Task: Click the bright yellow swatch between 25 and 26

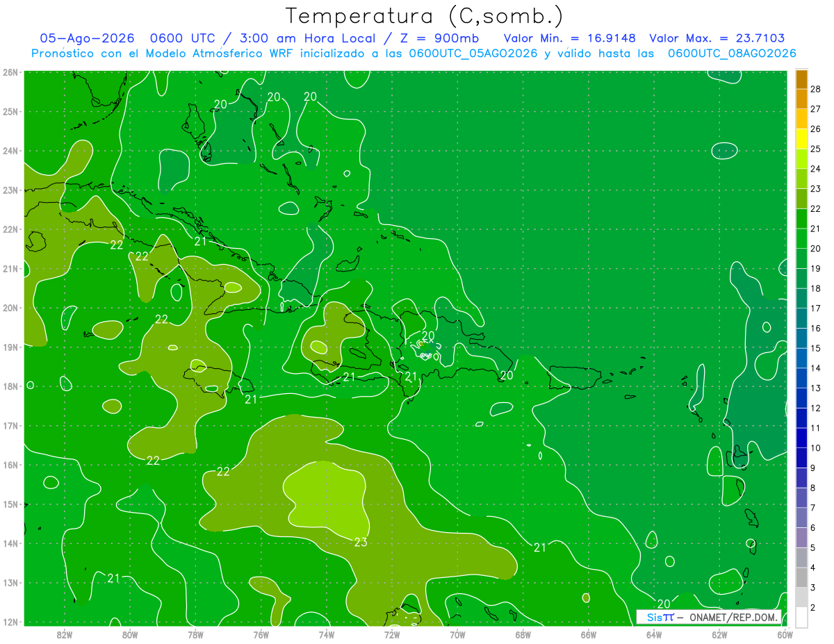Action: coord(801,139)
